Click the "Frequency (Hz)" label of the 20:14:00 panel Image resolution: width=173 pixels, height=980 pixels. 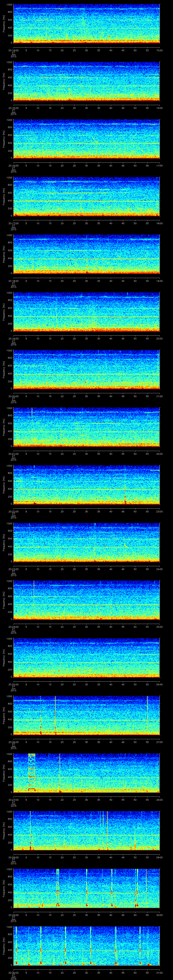(x=4, y=24)
